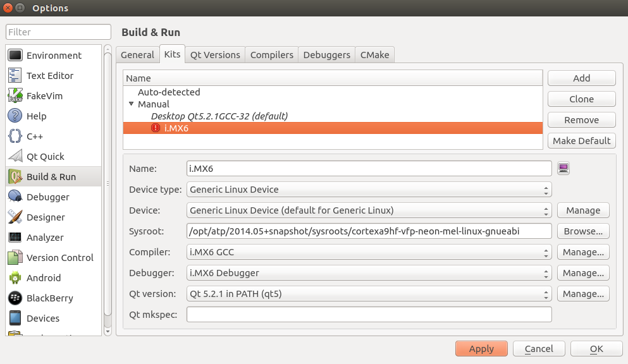The width and height of the screenshot is (628, 364).
Task: Open the Device combo box
Action: click(x=369, y=210)
